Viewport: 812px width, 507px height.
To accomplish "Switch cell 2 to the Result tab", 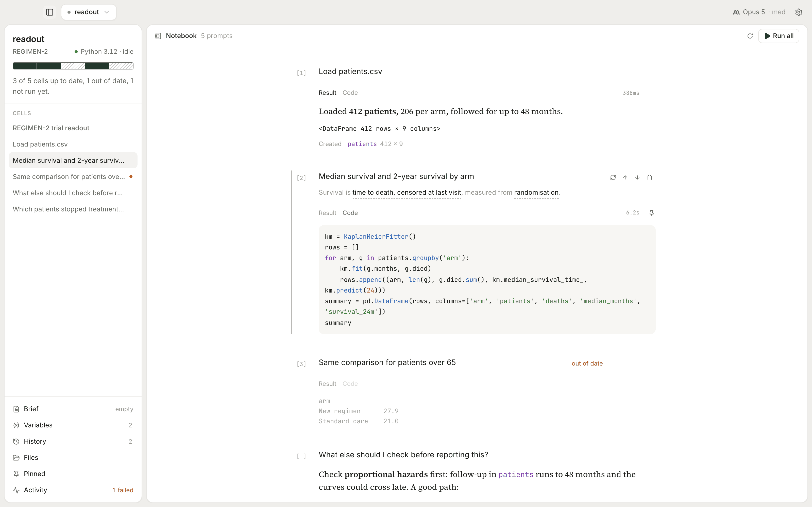I will pyautogui.click(x=327, y=213).
